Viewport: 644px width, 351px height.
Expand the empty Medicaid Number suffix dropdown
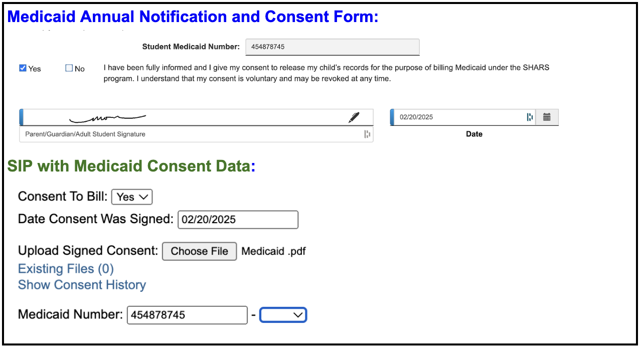tap(283, 315)
